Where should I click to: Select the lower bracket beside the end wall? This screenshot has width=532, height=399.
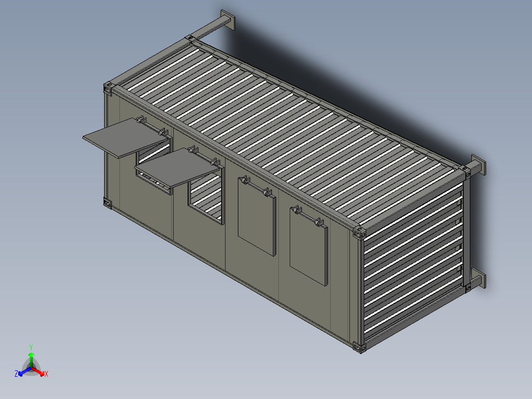pos(478,277)
